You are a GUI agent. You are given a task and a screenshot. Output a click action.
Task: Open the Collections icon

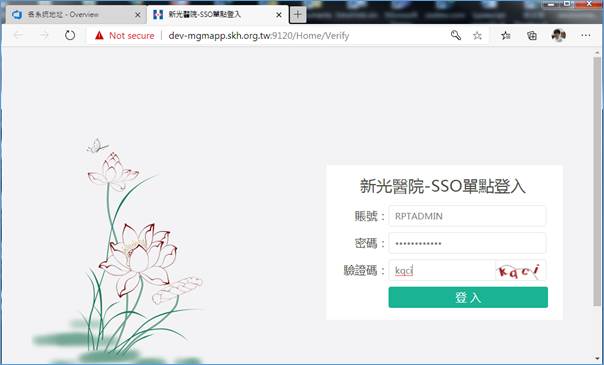(532, 36)
